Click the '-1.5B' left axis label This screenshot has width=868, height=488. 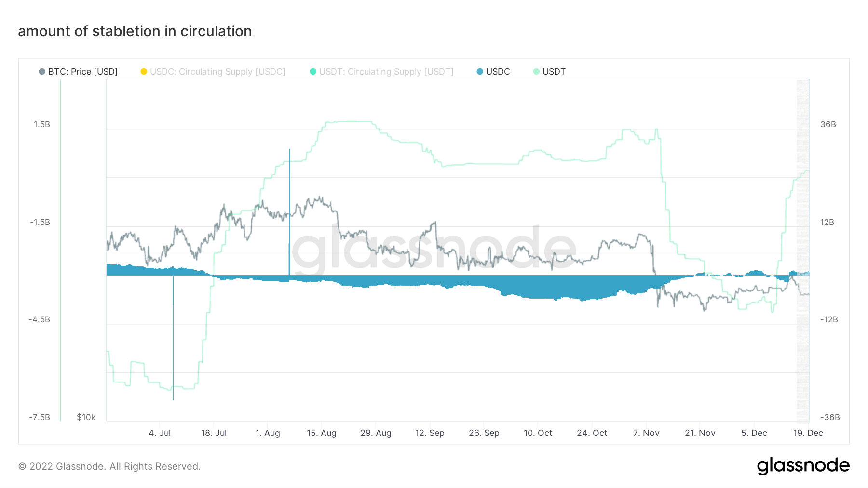(40, 222)
